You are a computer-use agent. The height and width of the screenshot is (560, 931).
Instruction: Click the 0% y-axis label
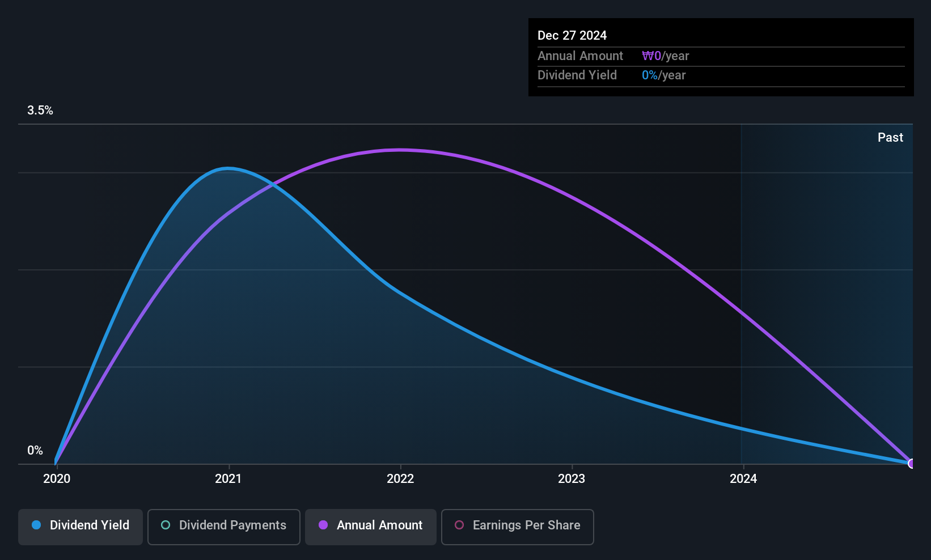[x=35, y=451]
